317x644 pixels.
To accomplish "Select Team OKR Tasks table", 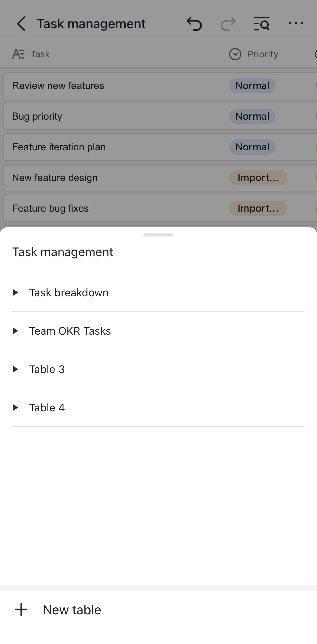I will 70,331.
